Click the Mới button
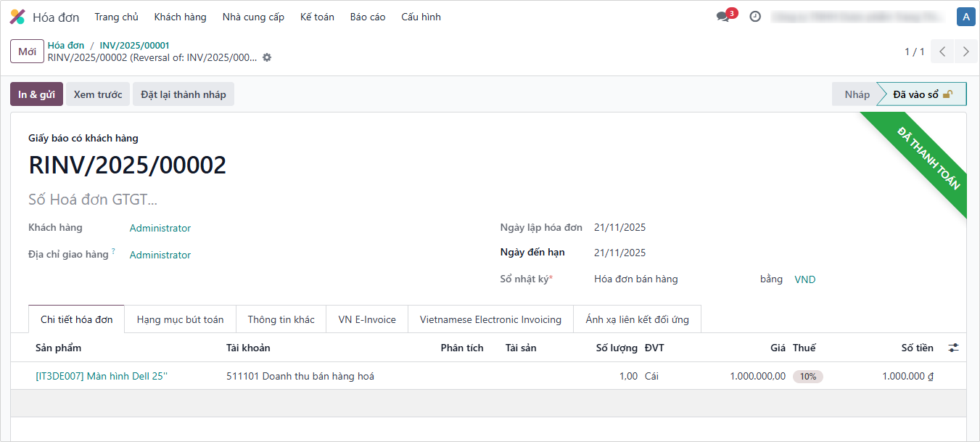This screenshot has height=442, width=980. click(27, 52)
